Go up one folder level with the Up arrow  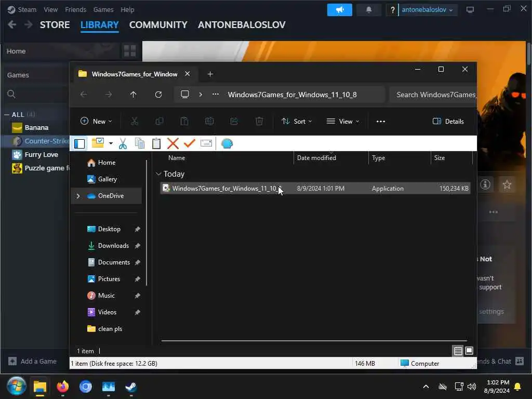134,95
